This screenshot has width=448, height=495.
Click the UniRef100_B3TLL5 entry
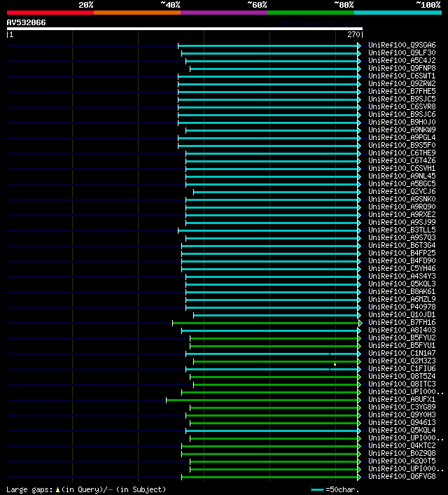[x=402, y=230]
